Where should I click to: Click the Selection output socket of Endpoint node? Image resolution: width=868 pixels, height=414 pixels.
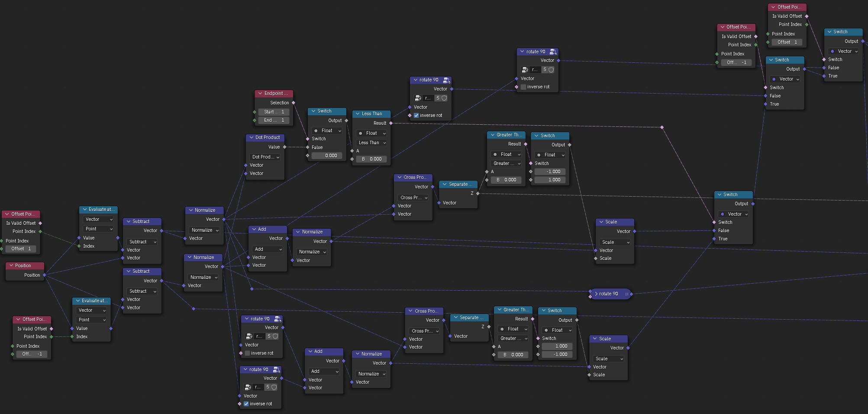pyautogui.click(x=294, y=103)
